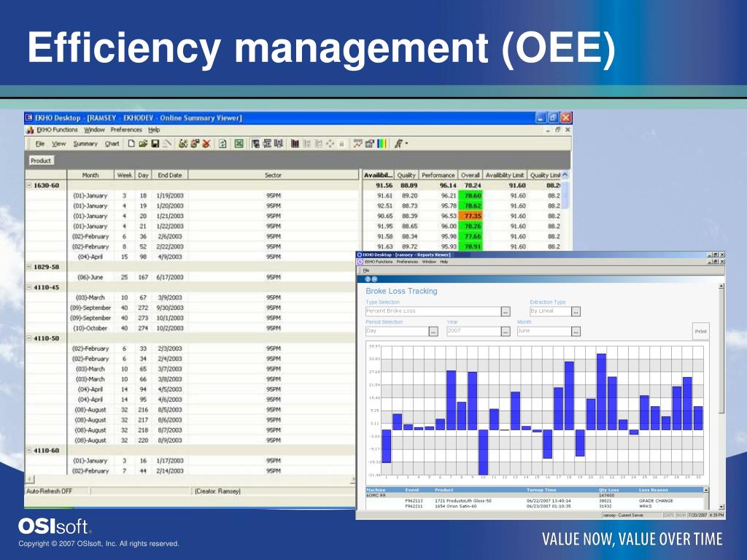Viewport: 747px width, 560px height.
Task: Open the Year picker button
Action: coord(506,332)
